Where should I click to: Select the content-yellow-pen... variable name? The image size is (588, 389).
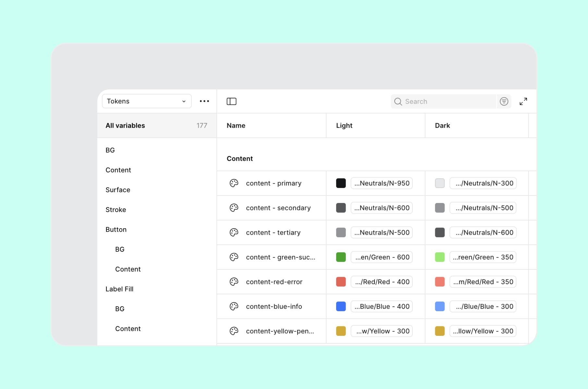point(280,331)
